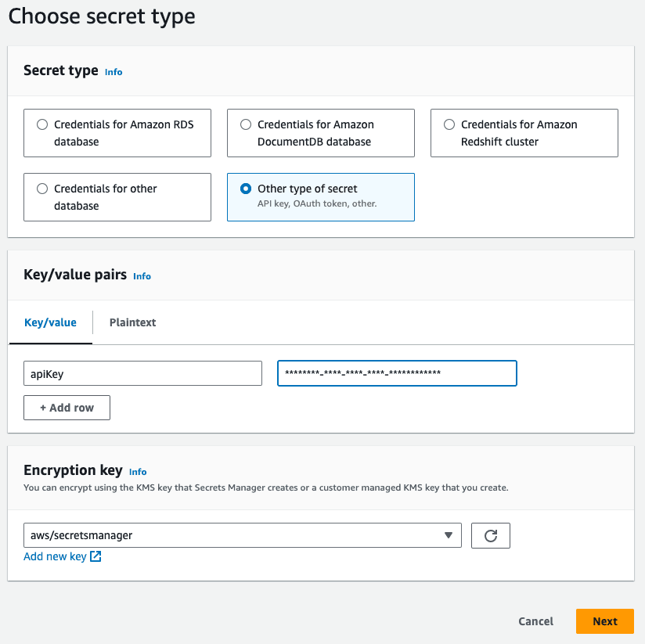
Task: Choose Credentials for Amazon Redshift cluster
Action: (x=449, y=124)
